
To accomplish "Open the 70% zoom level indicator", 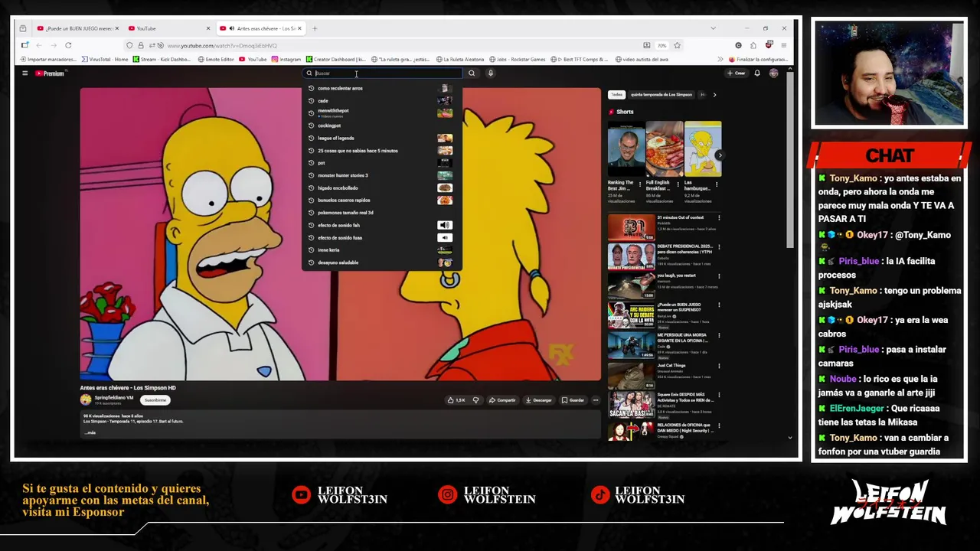I will [x=661, y=45].
